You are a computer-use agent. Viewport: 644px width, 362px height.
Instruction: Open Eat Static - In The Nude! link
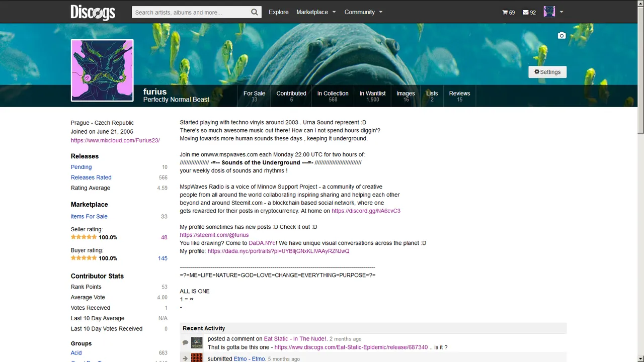click(x=295, y=339)
